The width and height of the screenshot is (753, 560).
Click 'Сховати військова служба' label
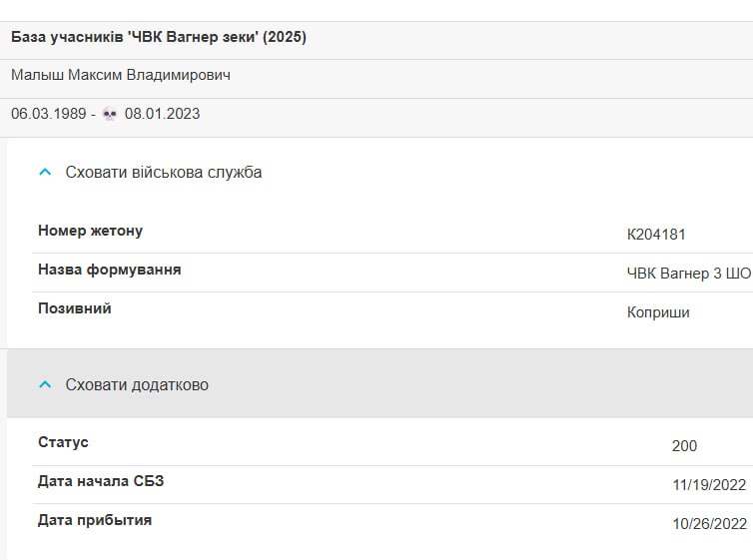point(164,173)
